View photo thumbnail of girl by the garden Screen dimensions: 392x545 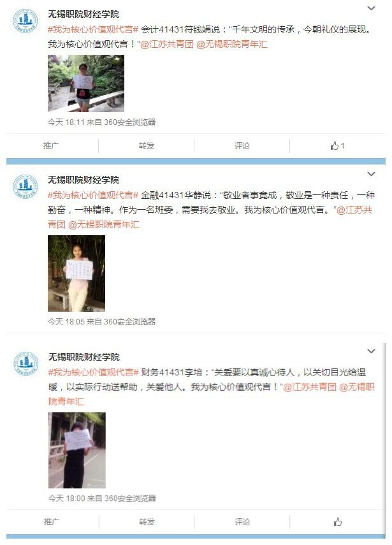[x=86, y=84]
